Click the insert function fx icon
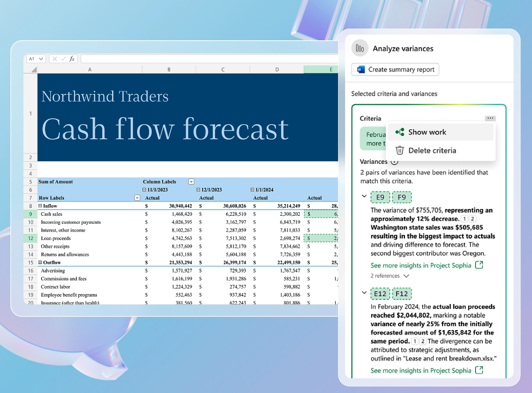532x393 pixels. (72, 59)
